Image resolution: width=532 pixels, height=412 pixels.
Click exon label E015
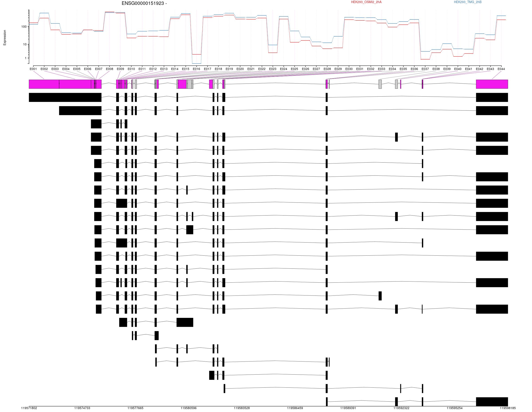186,69
